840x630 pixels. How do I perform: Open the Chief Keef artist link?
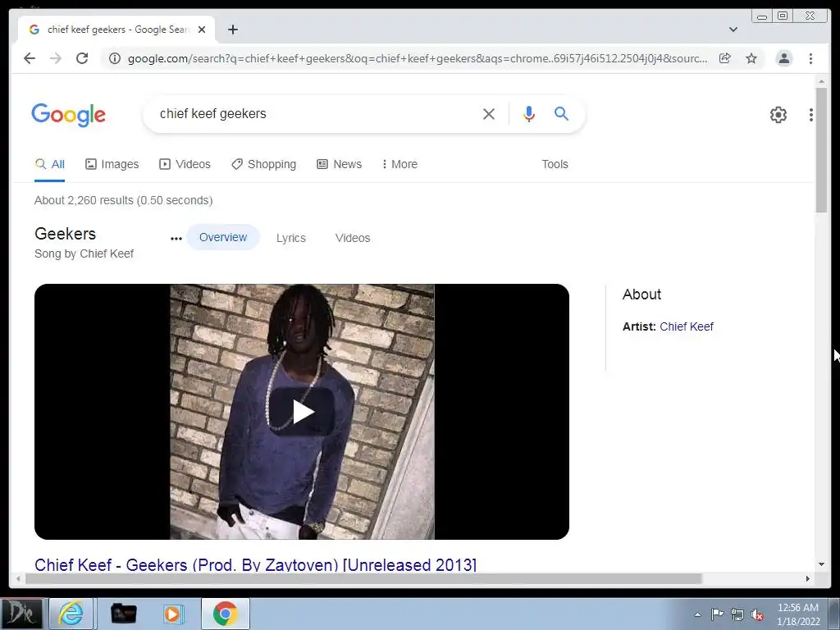coord(687,326)
